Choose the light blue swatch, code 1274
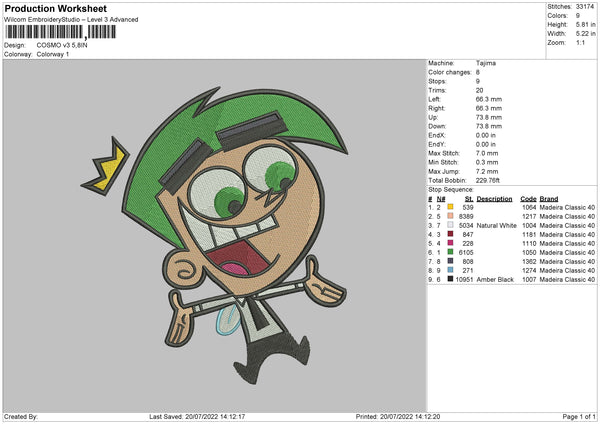Viewport: 600px width, 424px height. pyautogui.click(x=451, y=270)
